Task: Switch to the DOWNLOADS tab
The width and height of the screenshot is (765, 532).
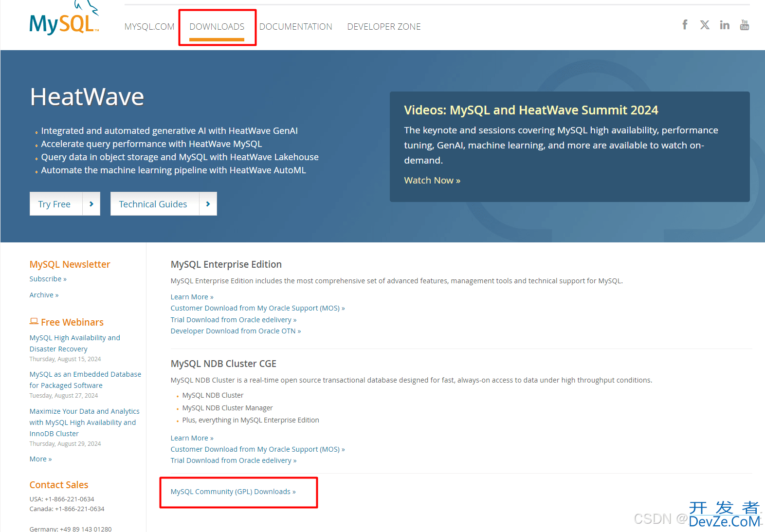Action: [217, 27]
